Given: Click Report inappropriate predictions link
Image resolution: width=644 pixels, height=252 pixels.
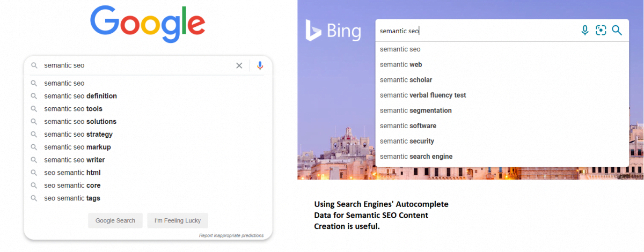Looking at the screenshot, I should (x=231, y=235).
